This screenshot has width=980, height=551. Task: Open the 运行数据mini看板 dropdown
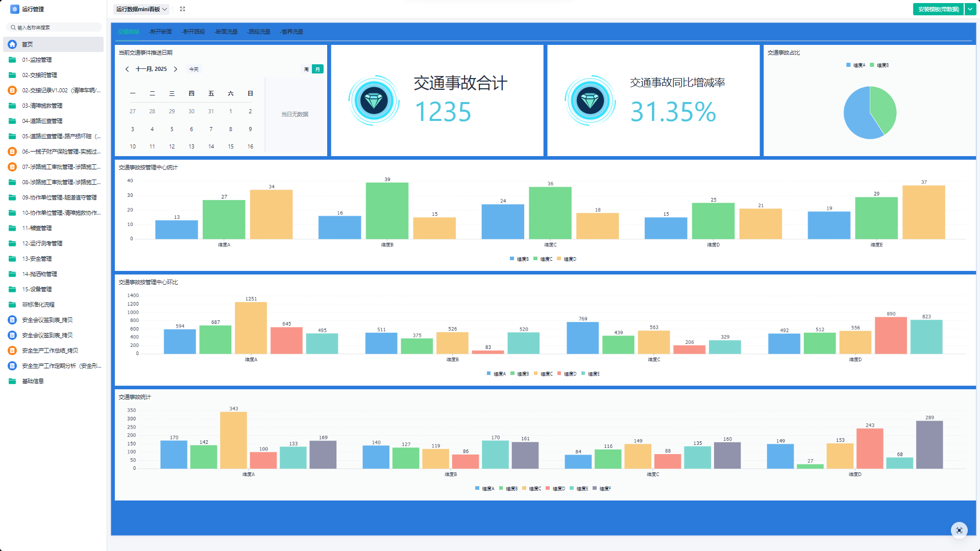[141, 9]
